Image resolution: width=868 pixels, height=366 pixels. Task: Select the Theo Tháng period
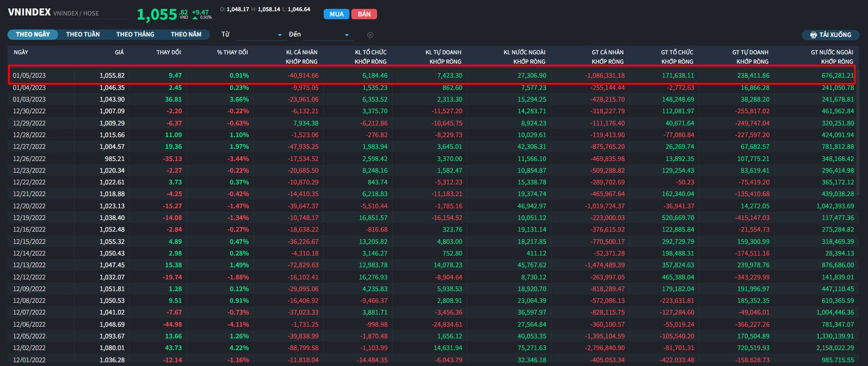click(x=135, y=34)
